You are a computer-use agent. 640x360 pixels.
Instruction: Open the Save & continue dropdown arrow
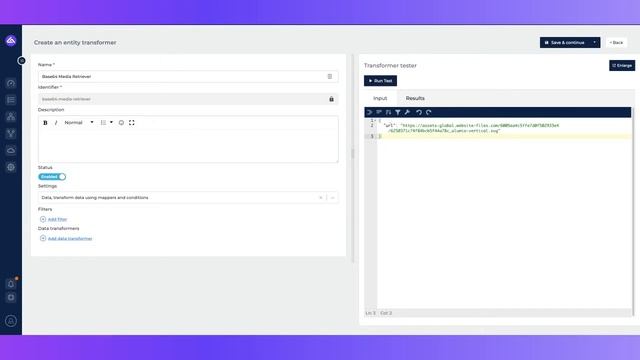[595, 42]
